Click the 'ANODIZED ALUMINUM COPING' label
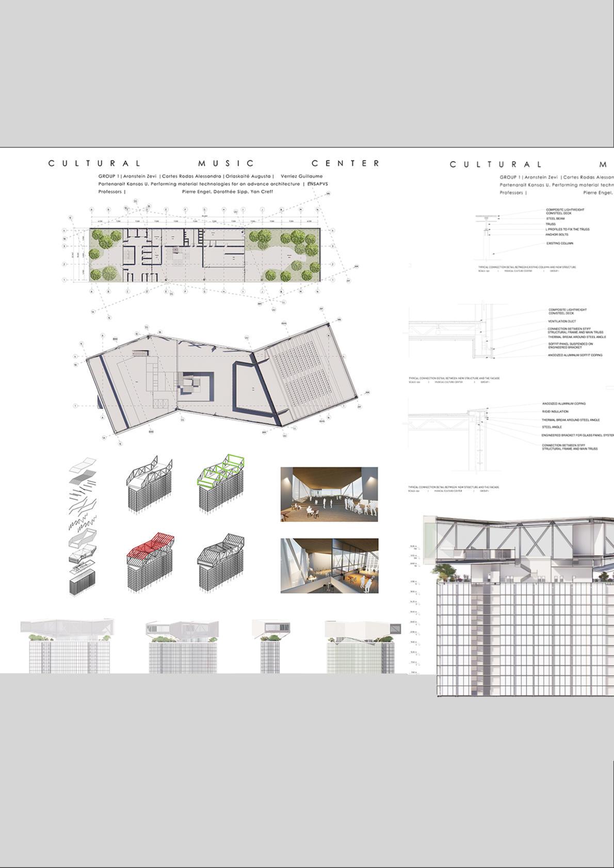The width and height of the screenshot is (614, 868). click(564, 404)
